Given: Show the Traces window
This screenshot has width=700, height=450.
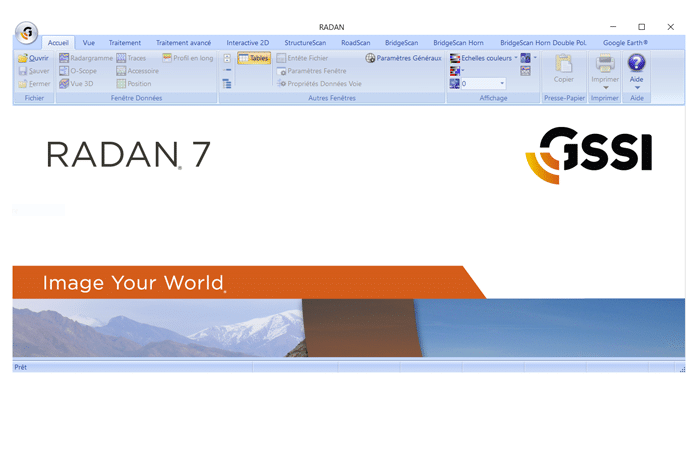Looking at the screenshot, I should click(x=131, y=58).
